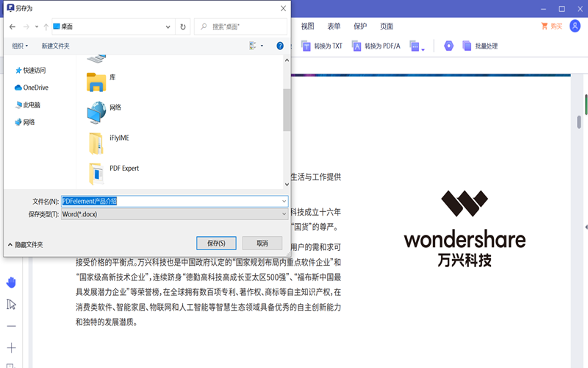Click the refresh button next to address bar

click(183, 26)
